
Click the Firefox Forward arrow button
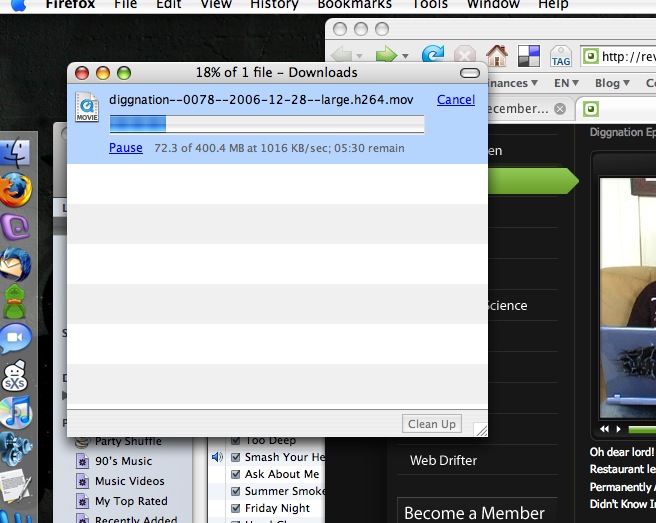(x=386, y=55)
